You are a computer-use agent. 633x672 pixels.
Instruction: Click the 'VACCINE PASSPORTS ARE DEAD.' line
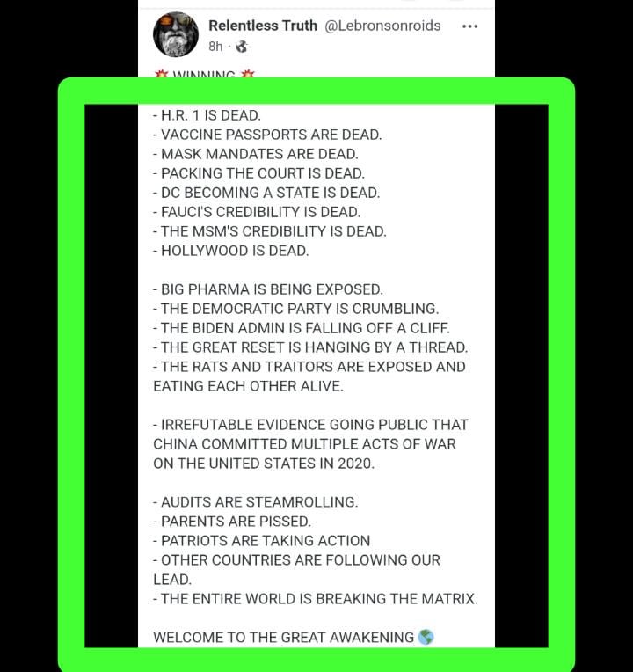click(267, 135)
